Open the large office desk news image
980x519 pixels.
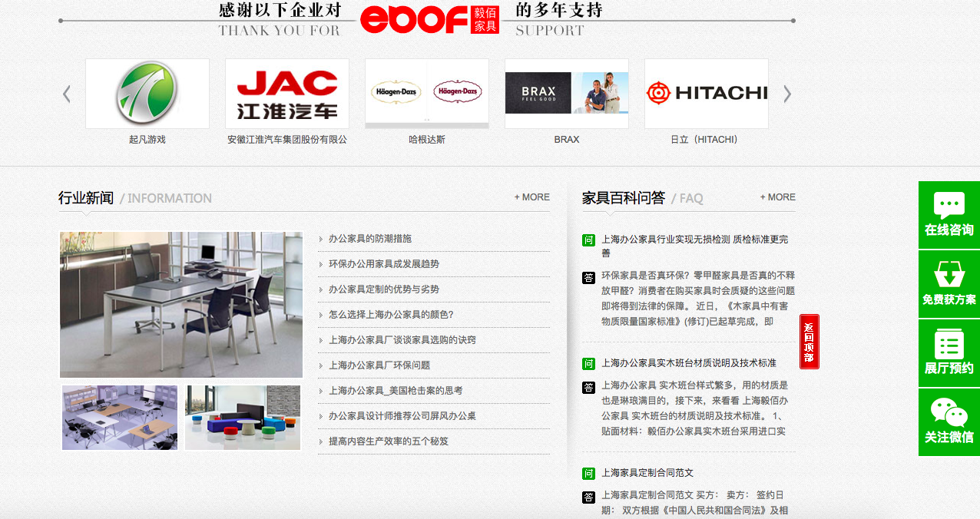(x=181, y=305)
